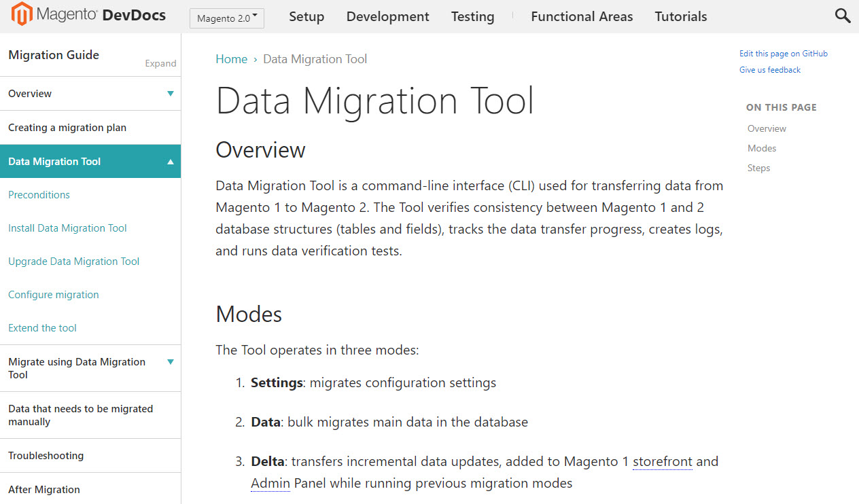Click the Home breadcrumb link
Screen dimensions: 859x504
click(x=231, y=59)
